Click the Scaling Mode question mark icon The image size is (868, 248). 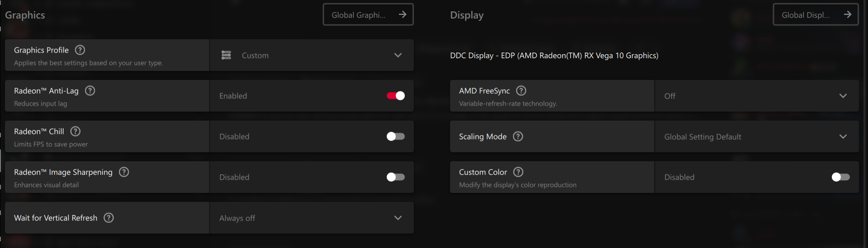click(x=518, y=136)
